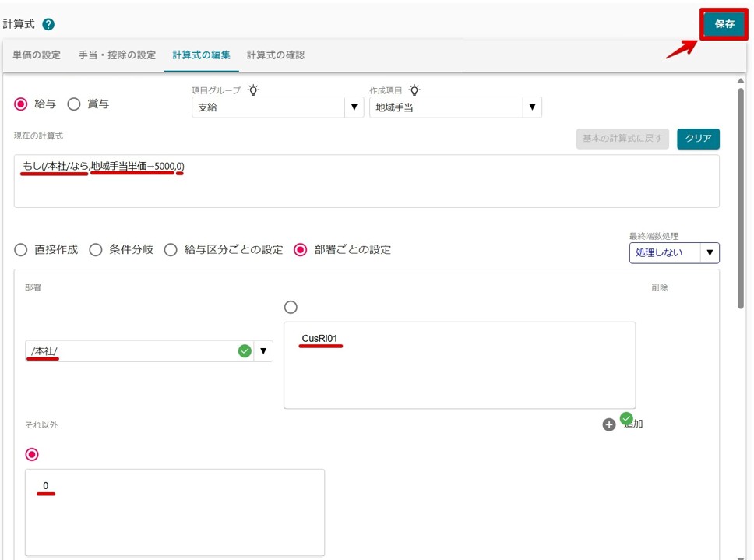Select the radio button under それ以外
The height and width of the screenshot is (560, 754).
(32, 454)
